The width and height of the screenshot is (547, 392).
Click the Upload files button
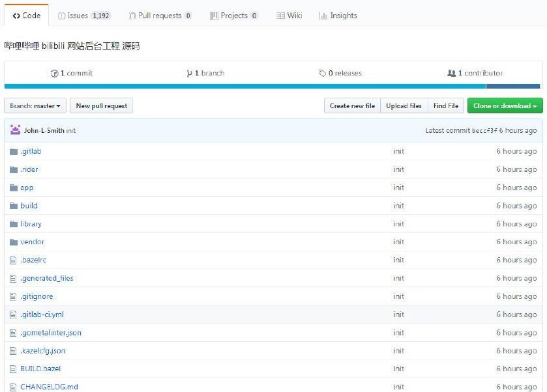pos(404,105)
